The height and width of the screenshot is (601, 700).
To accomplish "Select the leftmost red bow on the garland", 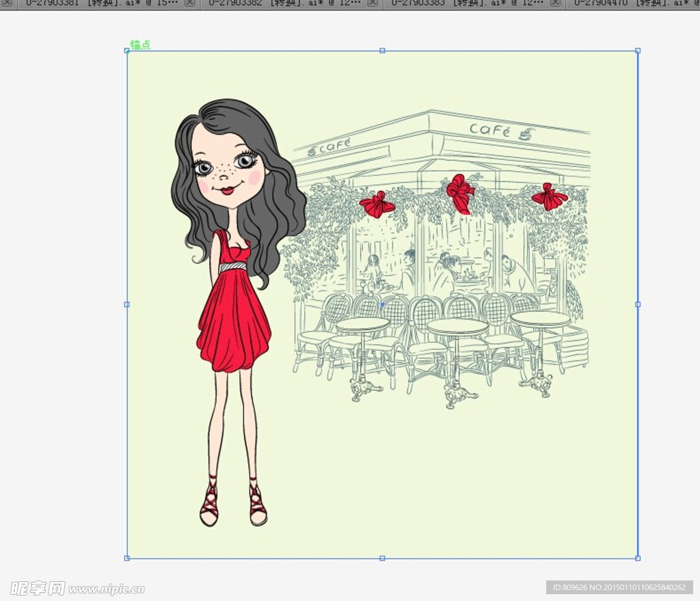I will (x=377, y=205).
